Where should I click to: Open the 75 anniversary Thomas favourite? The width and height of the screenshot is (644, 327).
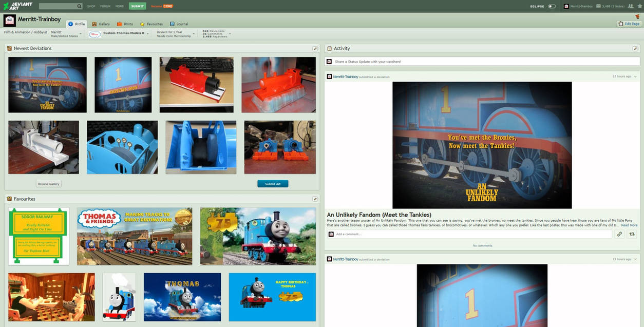[258, 236]
